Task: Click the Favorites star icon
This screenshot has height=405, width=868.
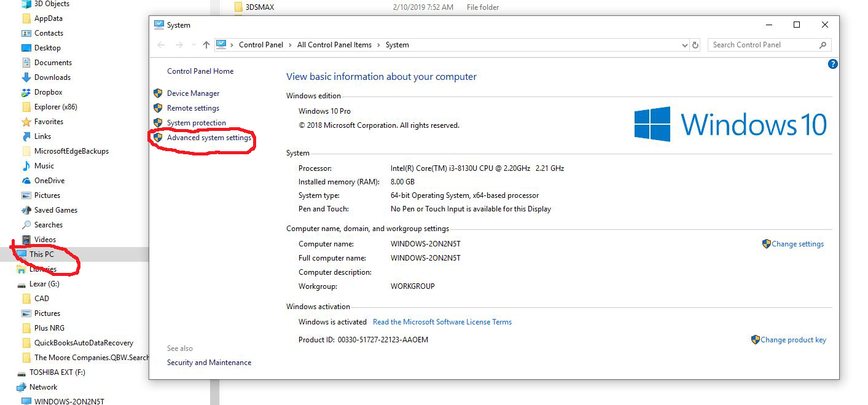Action: [x=26, y=122]
